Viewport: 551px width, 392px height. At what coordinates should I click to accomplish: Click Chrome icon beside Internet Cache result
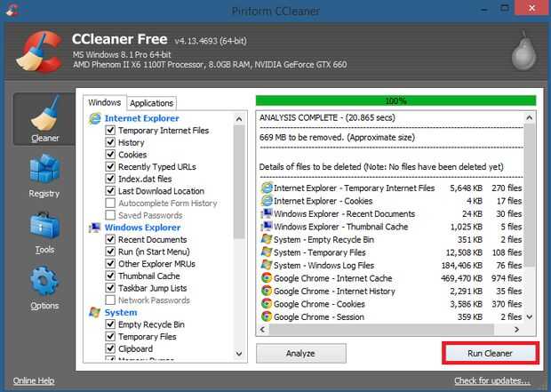pos(268,278)
